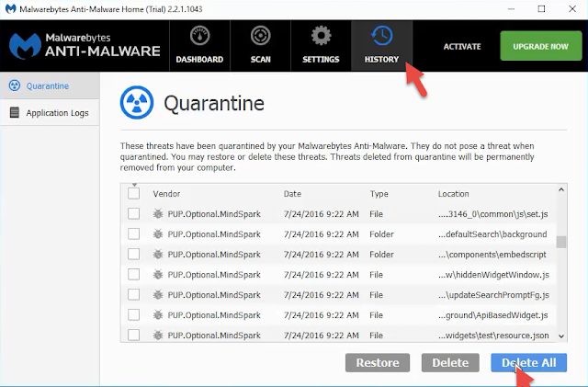
Task: Click the Activate link
Action: (462, 47)
